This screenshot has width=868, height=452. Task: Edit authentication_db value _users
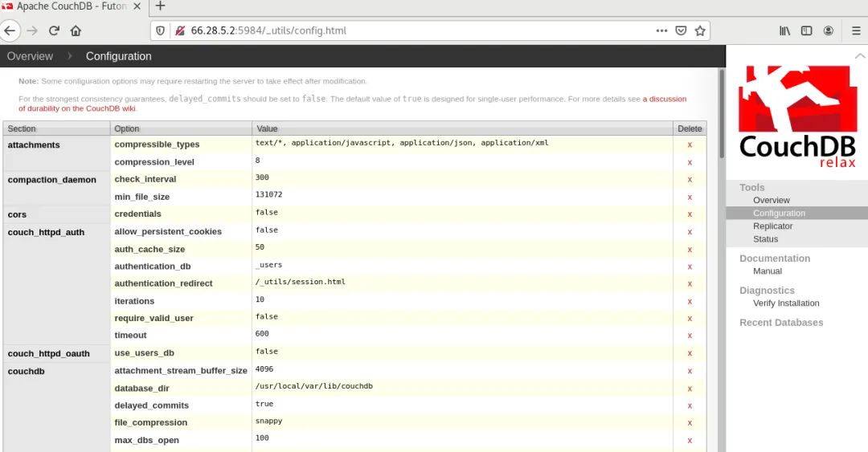point(268,265)
